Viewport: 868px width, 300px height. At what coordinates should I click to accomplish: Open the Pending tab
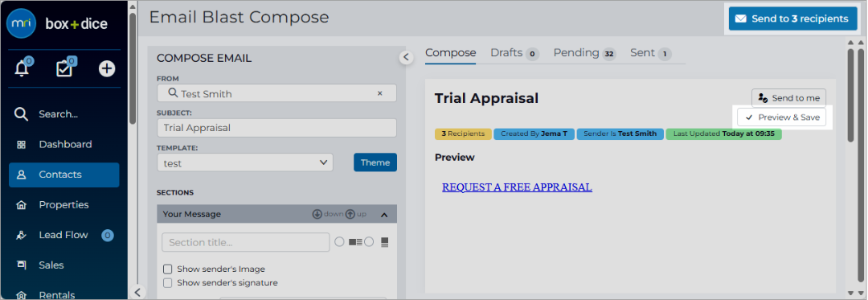[x=584, y=53]
